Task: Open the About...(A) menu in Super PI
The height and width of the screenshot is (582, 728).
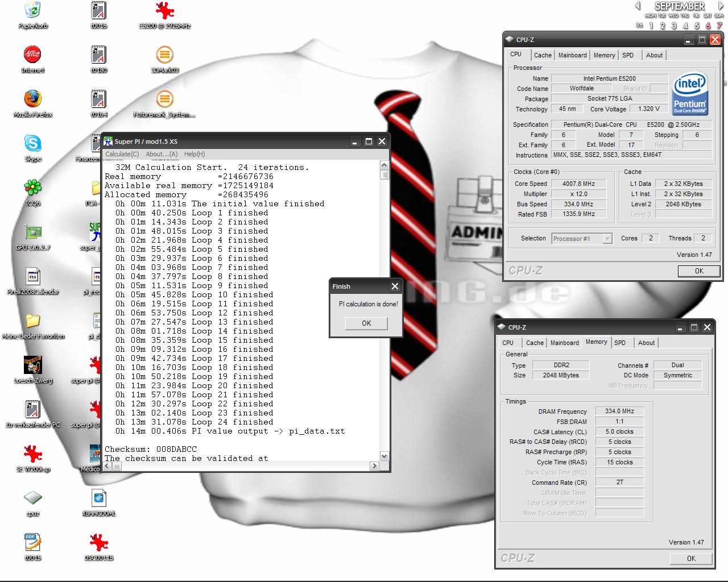Action: (162, 154)
